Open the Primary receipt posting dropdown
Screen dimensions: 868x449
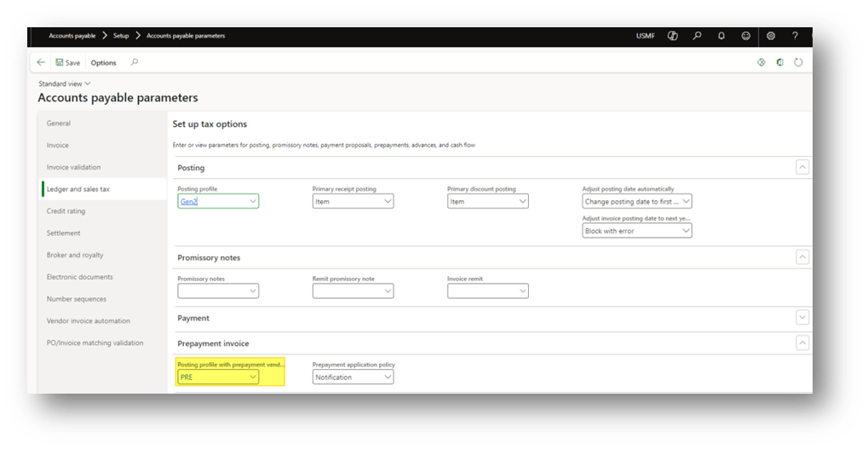[353, 202]
